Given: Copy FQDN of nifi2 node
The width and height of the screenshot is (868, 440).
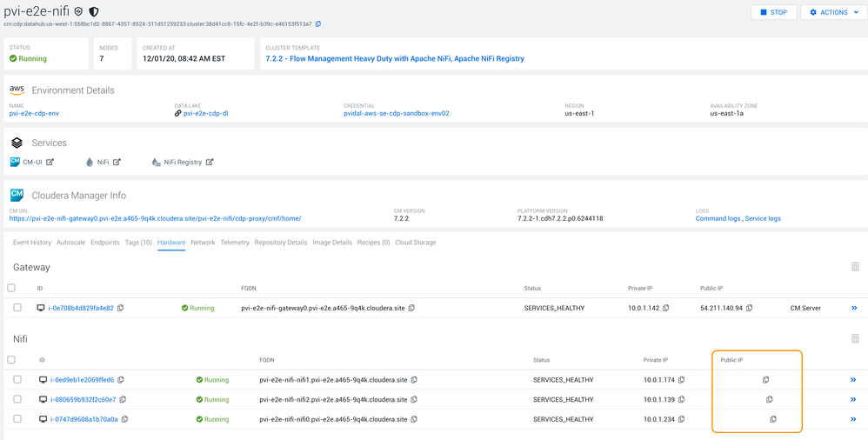Looking at the screenshot, I should (x=414, y=400).
